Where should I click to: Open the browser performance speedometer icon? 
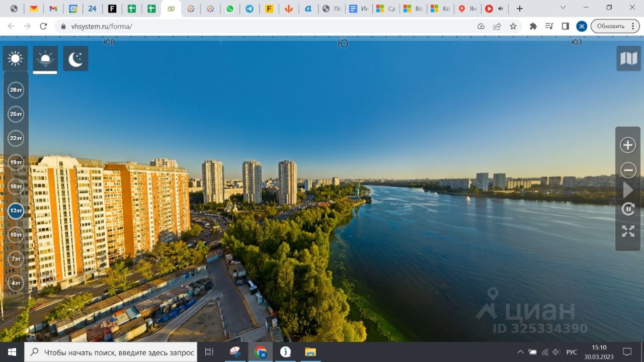click(x=481, y=26)
